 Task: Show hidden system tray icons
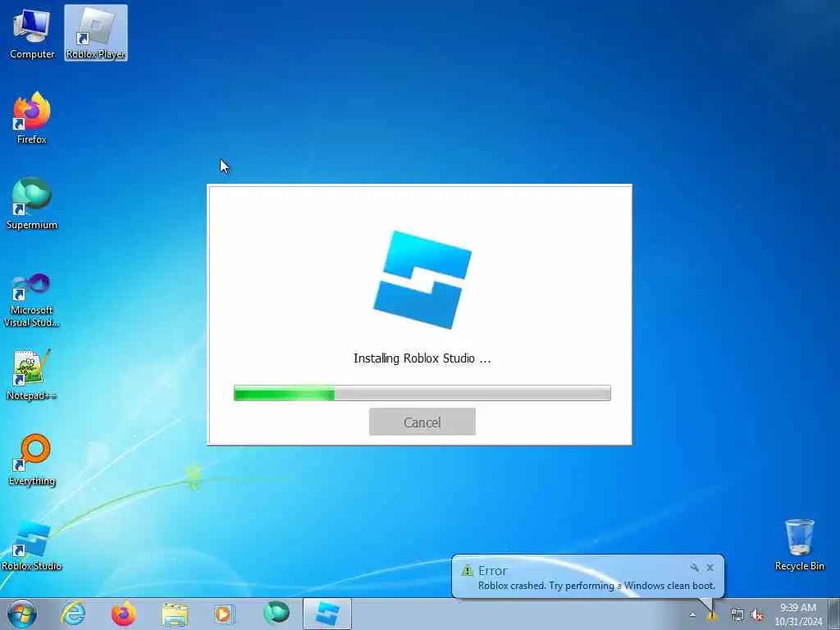692,614
